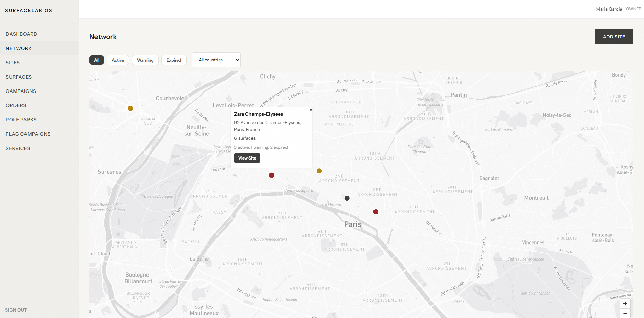Switch to the Surfaces section
Screen dimensions: 644x318
(x=19, y=77)
